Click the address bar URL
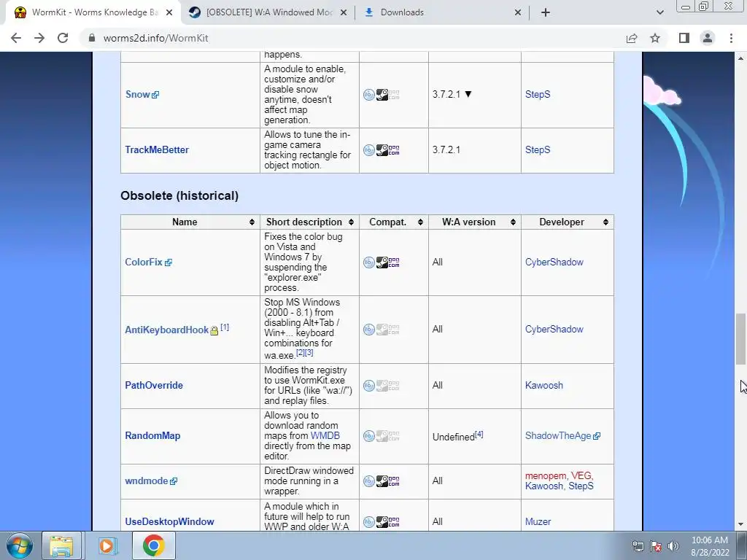This screenshot has height=560, width=747. point(156,38)
